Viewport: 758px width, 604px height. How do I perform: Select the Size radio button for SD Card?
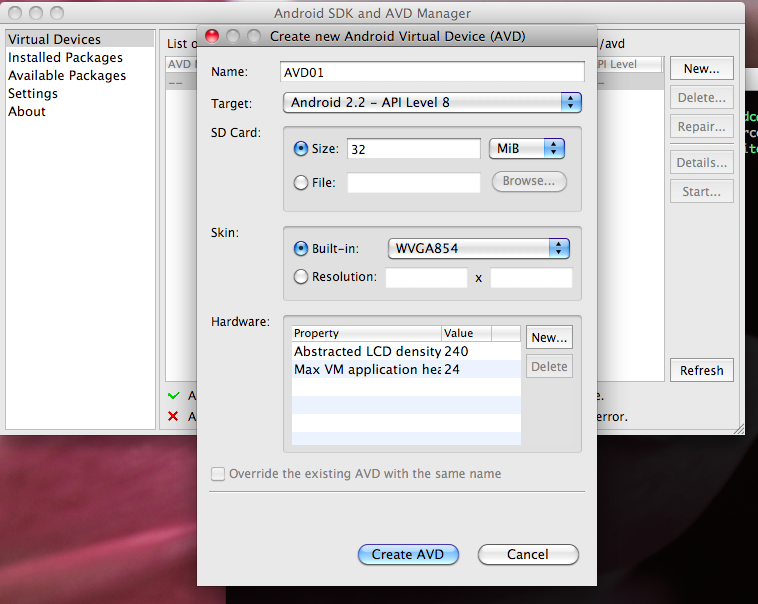(x=301, y=149)
